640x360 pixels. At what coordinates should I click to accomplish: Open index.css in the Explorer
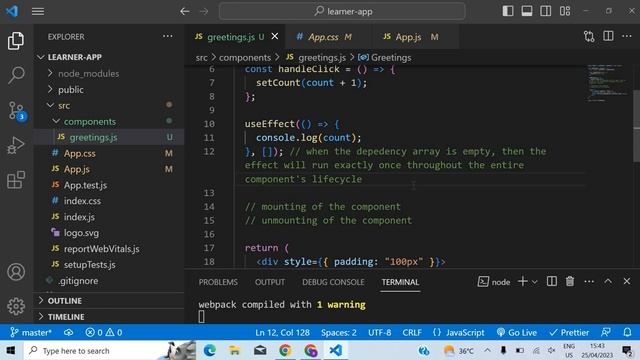pos(82,201)
